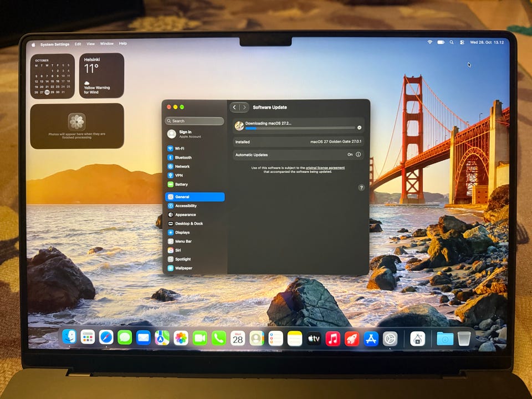
Task: Open the yellow Notes app in Dock
Action: (294, 339)
